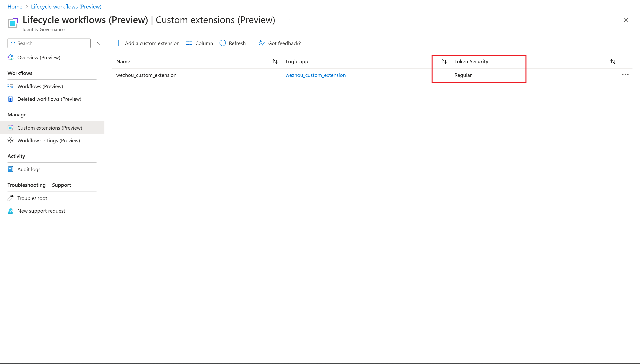Click the Refresh icon to reload data

tap(222, 43)
